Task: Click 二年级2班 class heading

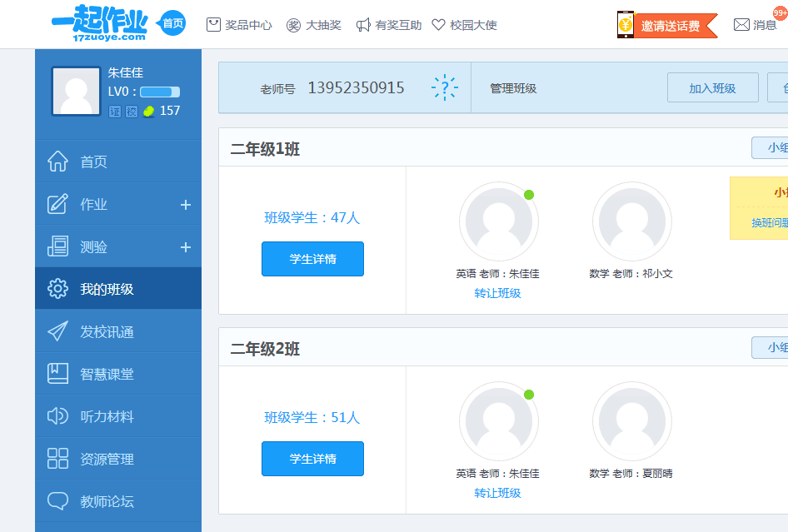Action: click(265, 349)
